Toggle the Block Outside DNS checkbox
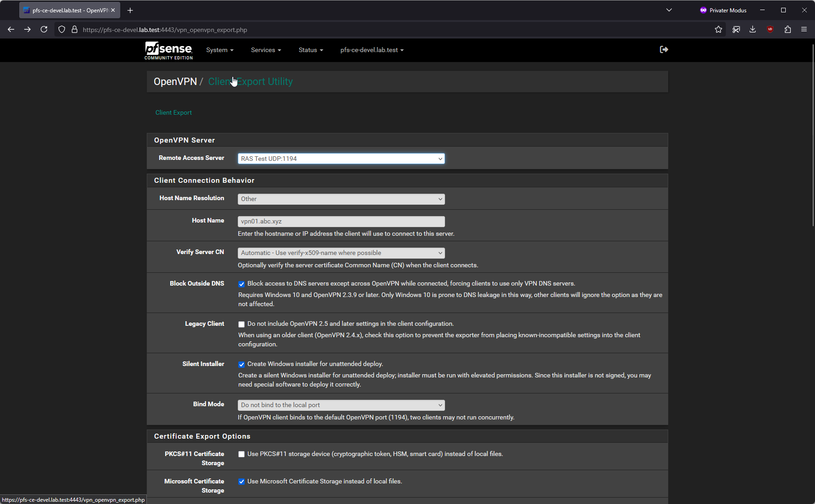This screenshot has width=815, height=504. pyautogui.click(x=241, y=284)
